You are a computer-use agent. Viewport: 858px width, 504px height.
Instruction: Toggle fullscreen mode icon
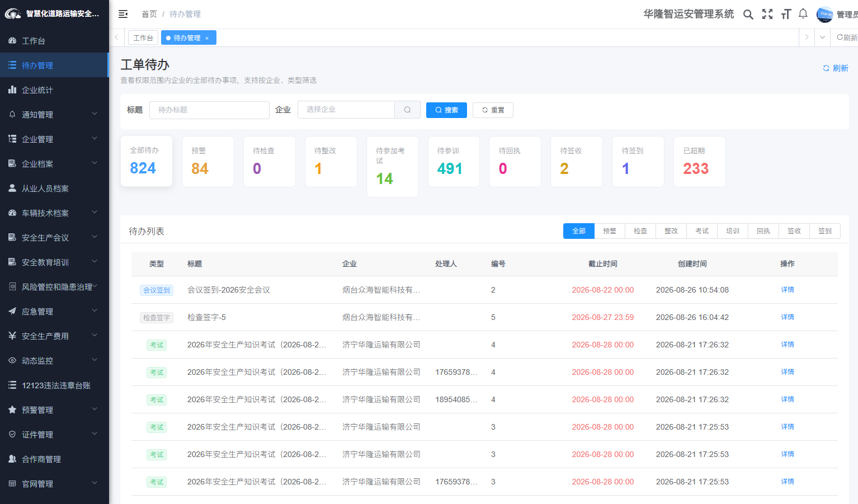pyautogui.click(x=767, y=15)
